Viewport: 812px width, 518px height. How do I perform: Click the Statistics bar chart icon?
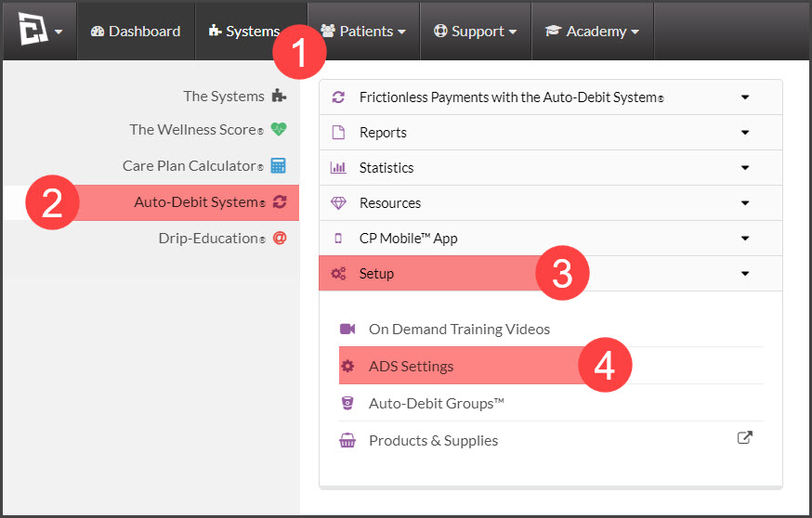tap(338, 168)
